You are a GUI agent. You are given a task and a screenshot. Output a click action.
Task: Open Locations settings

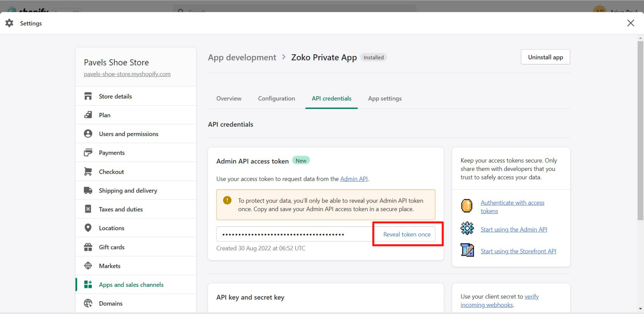pos(136,228)
